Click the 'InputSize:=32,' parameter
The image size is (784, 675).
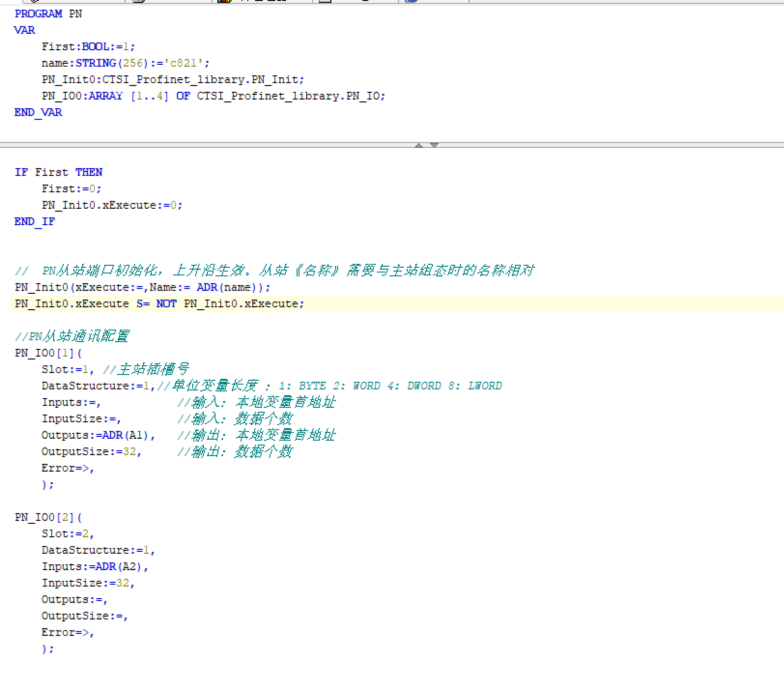click(88, 583)
